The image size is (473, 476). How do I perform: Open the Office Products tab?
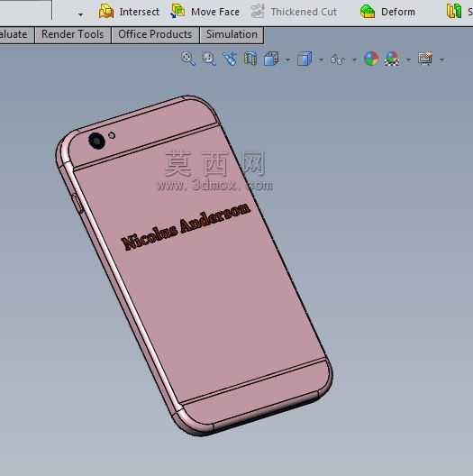[155, 34]
